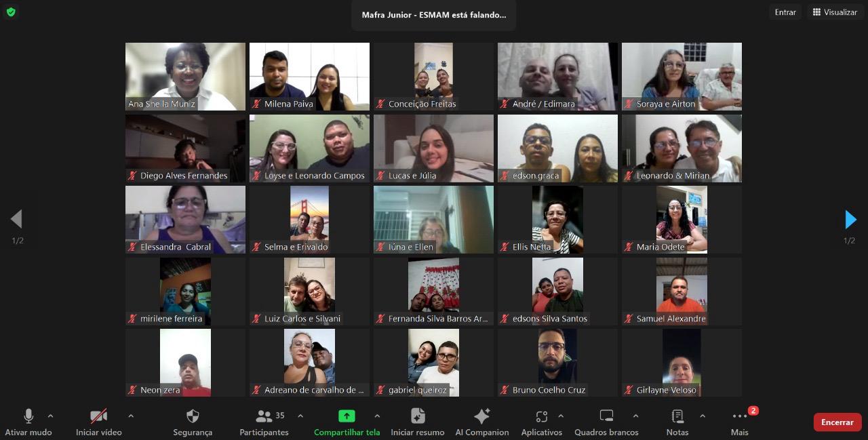Viewport: 868px width, 440px height.
Task: Open the Notas icon
Action: (x=677, y=416)
